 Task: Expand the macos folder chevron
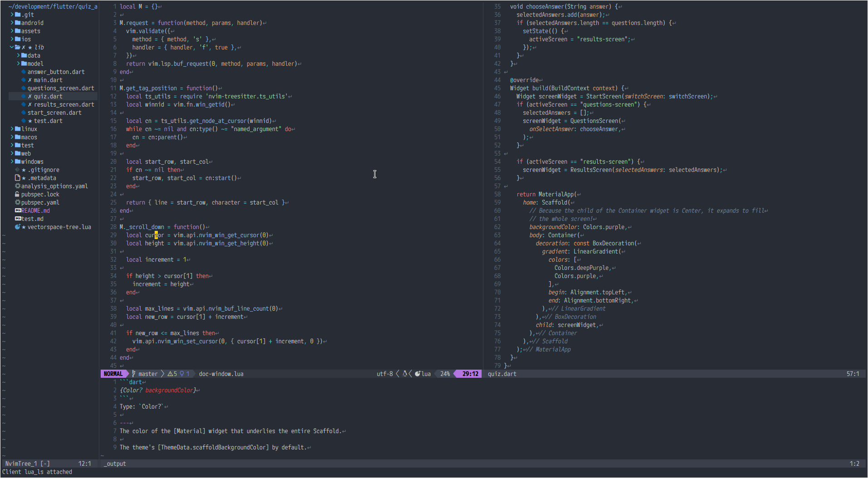pyautogui.click(x=12, y=137)
